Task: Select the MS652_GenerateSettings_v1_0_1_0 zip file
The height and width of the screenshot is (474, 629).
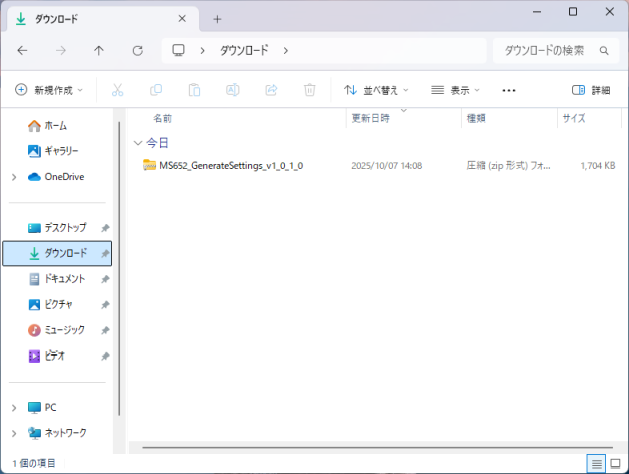Action: click(230, 165)
